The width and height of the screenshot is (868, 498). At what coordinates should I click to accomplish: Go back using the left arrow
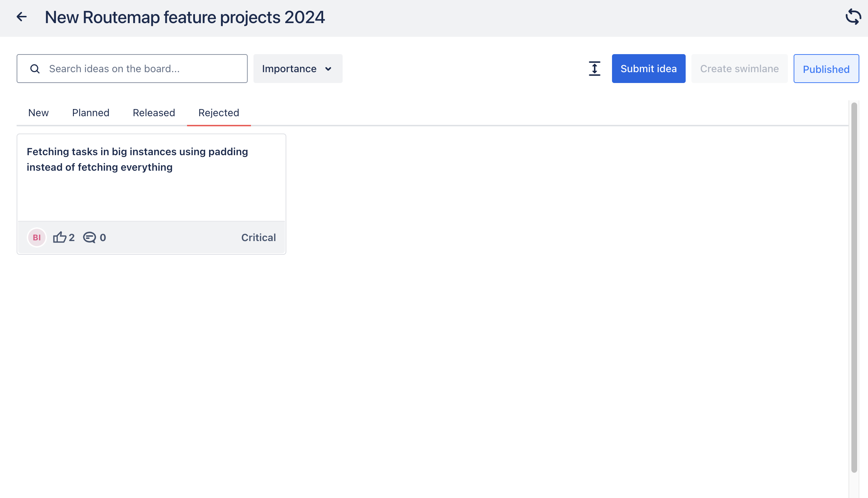(22, 17)
